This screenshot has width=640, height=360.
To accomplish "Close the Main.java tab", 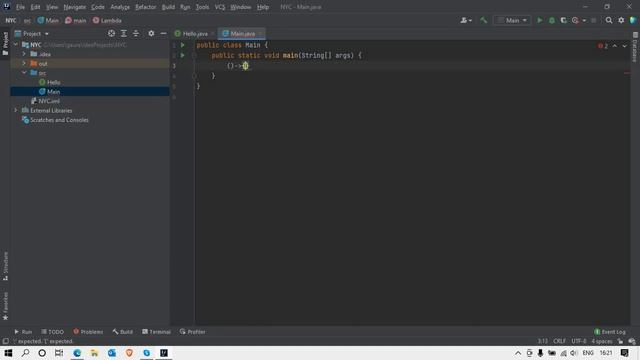I will coord(260,33).
